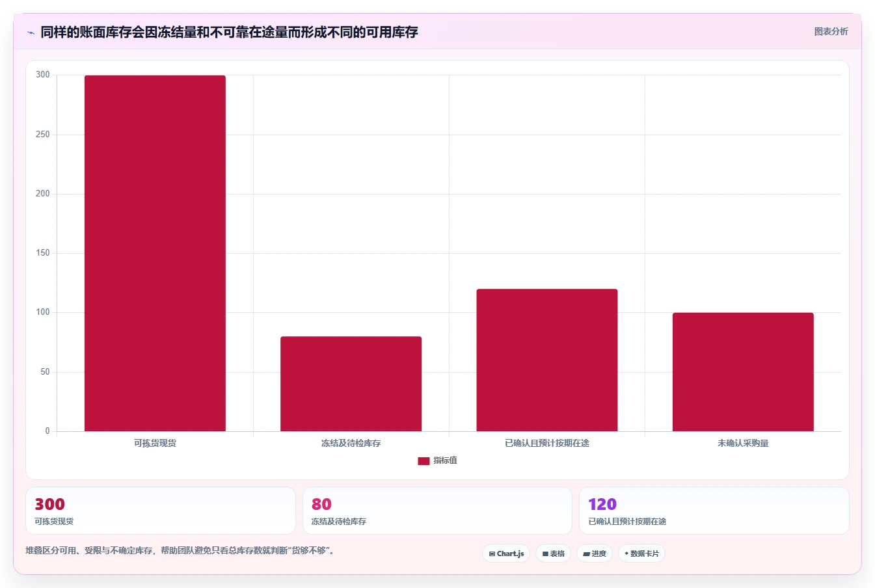Click the 进度 tag chip
The width and height of the screenshot is (875, 588).
tap(595, 554)
